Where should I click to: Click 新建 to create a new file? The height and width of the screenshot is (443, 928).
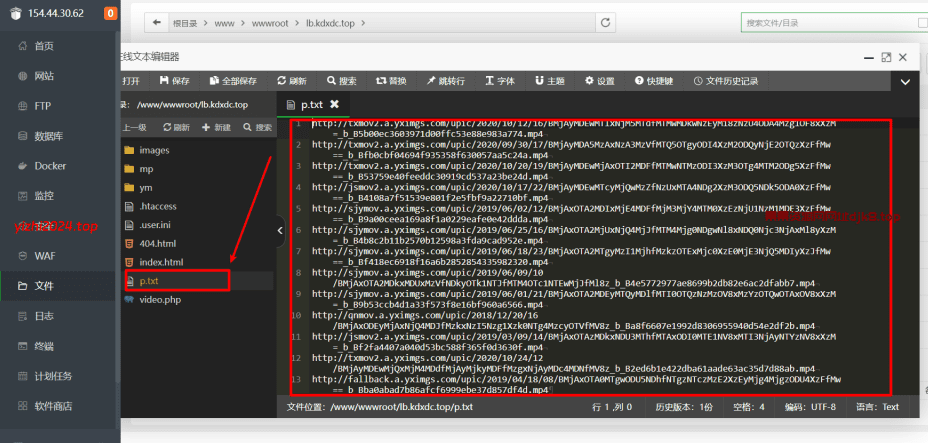tap(216, 128)
